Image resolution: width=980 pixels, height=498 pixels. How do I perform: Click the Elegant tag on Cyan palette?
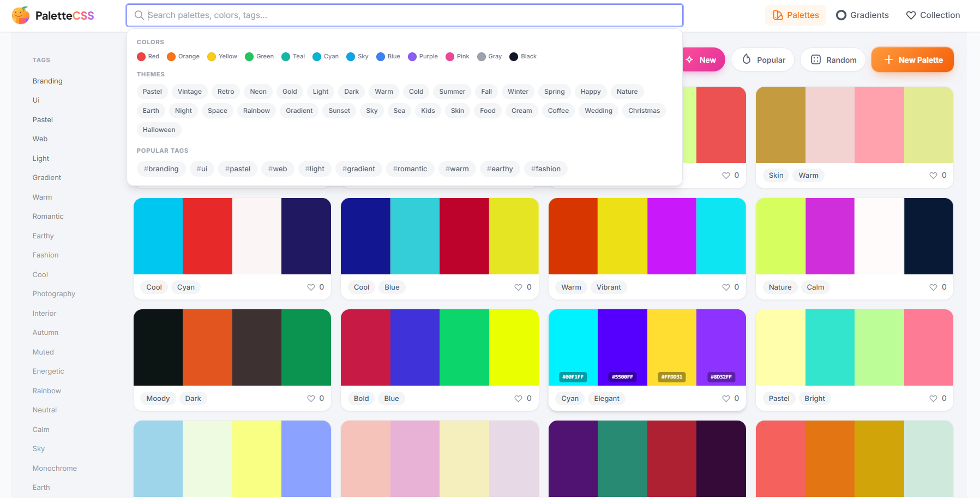point(607,399)
